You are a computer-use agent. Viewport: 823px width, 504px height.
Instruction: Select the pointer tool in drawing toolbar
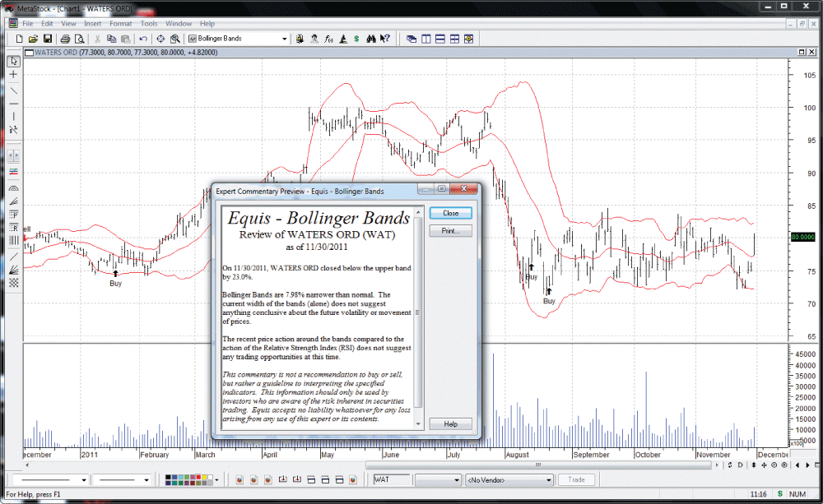click(x=12, y=62)
